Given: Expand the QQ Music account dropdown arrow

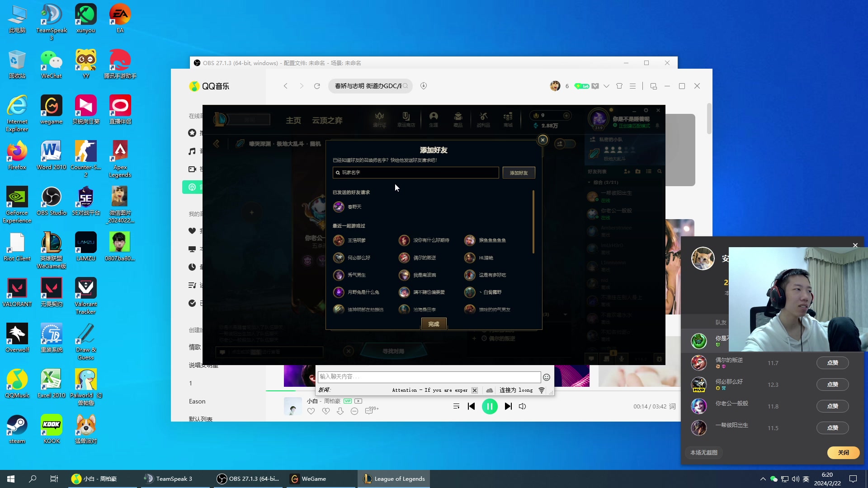Looking at the screenshot, I should pos(606,86).
